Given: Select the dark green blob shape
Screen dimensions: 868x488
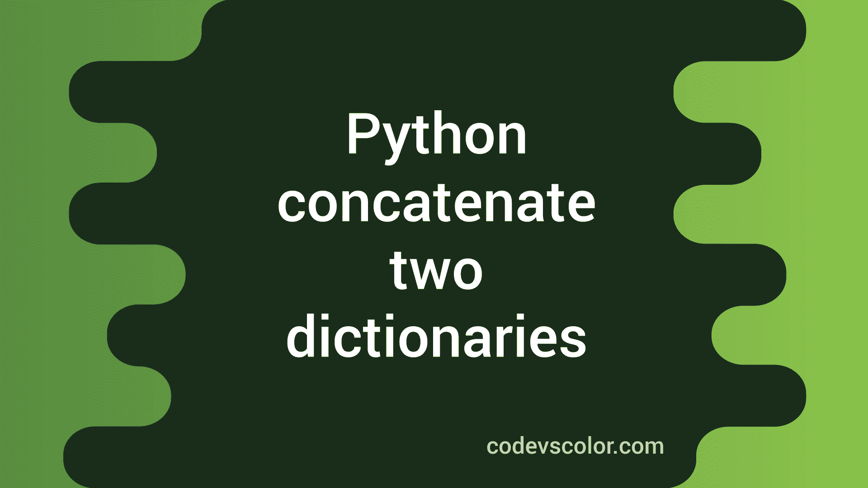Looking at the screenshot, I should coord(434,244).
